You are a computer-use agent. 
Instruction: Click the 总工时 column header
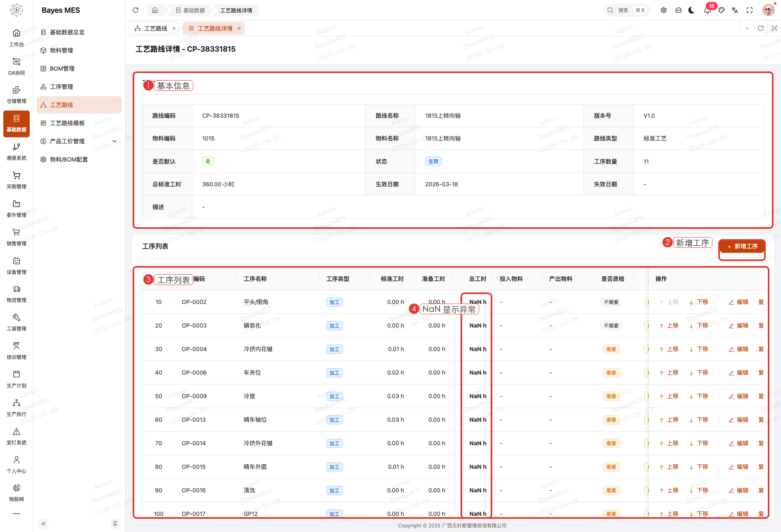(477, 279)
